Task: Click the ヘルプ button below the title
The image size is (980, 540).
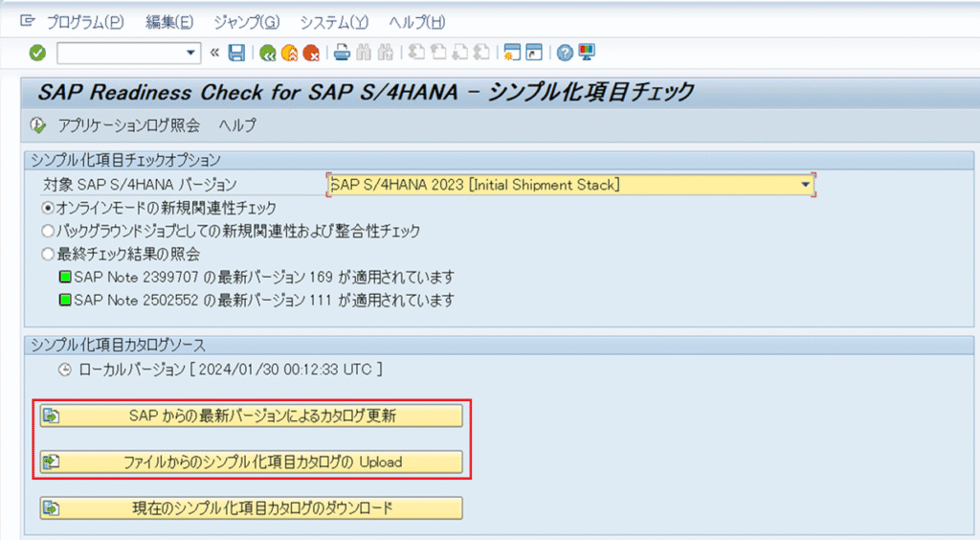Action: click(237, 125)
